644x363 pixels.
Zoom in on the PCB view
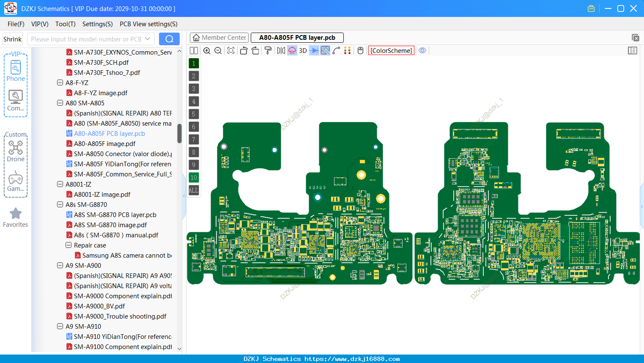click(207, 51)
